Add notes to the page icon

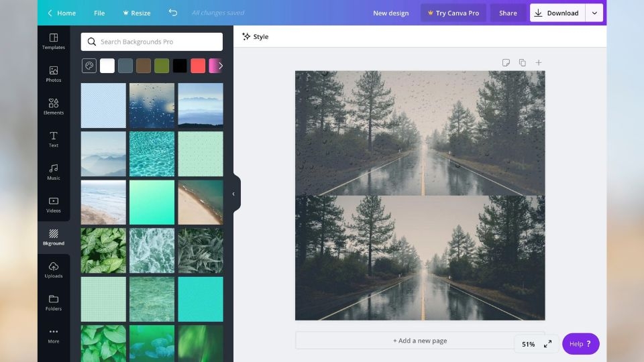pyautogui.click(x=506, y=62)
